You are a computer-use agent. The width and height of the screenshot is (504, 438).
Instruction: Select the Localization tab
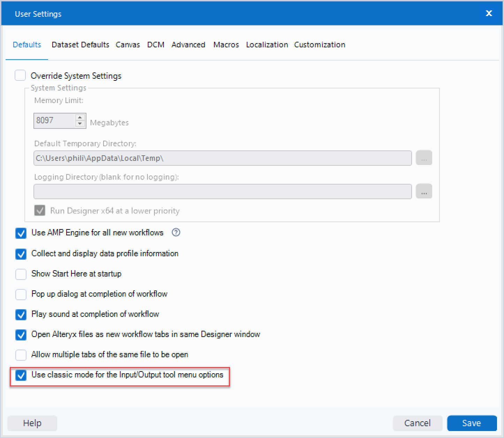point(267,45)
